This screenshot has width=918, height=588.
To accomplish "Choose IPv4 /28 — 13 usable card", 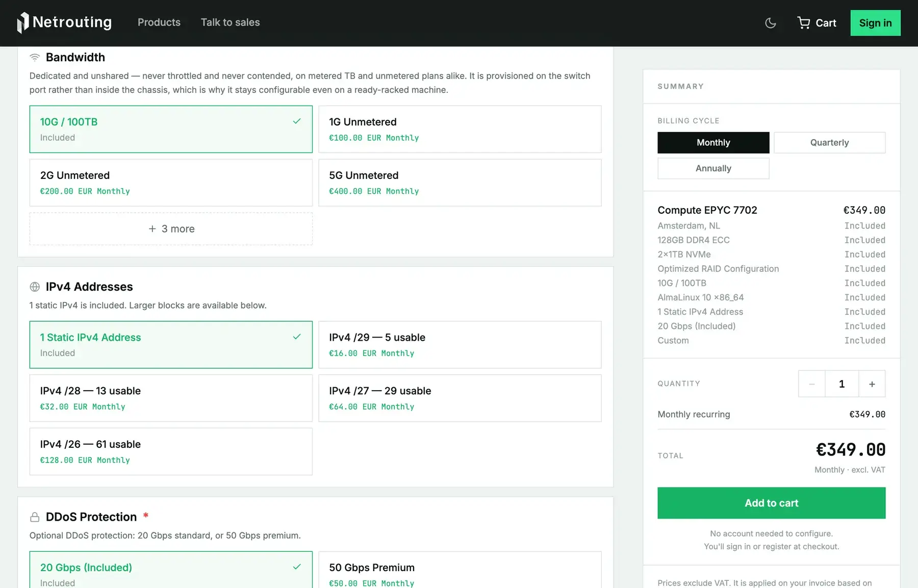I will click(171, 398).
